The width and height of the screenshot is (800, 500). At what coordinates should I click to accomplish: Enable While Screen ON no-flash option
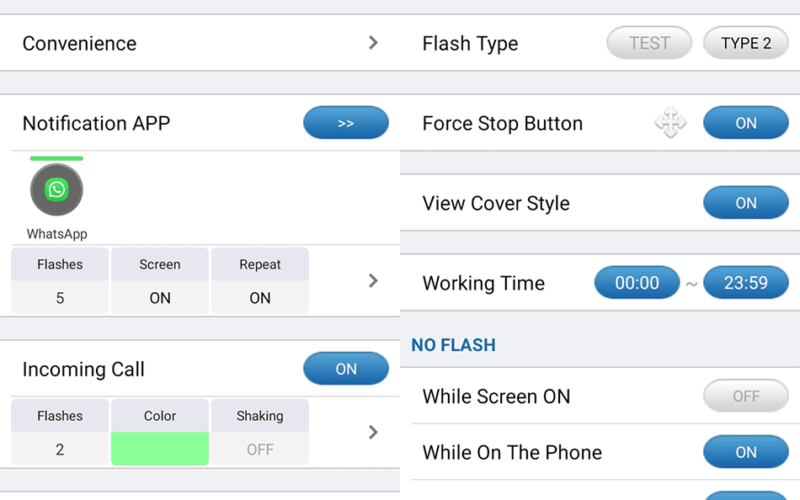tap(746, 396)
